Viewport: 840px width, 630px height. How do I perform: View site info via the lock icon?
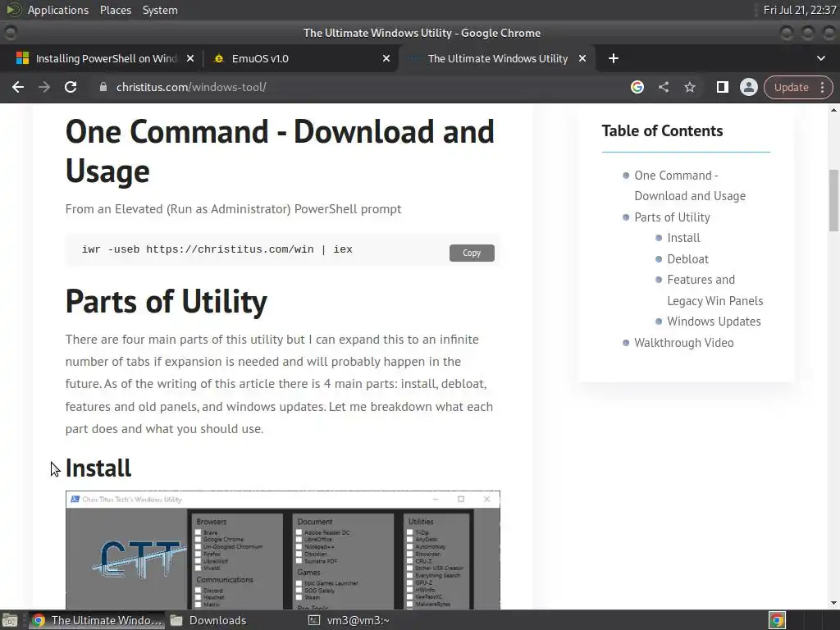coord(103,87)
